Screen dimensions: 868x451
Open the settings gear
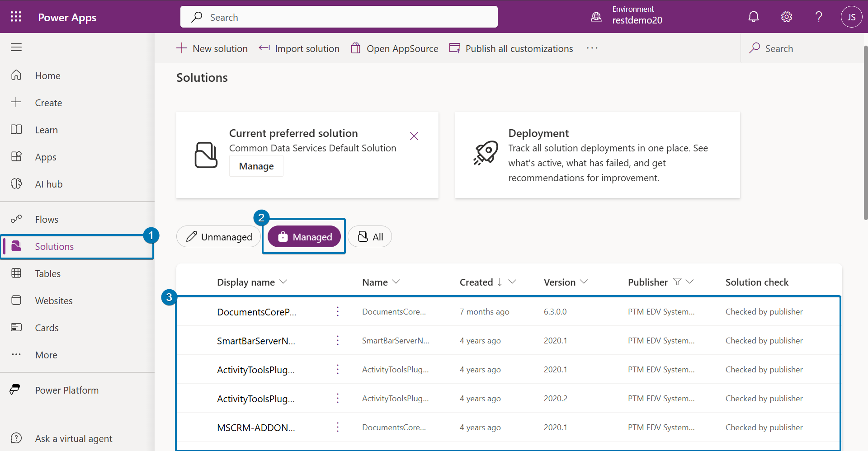(x=786, y=17)
